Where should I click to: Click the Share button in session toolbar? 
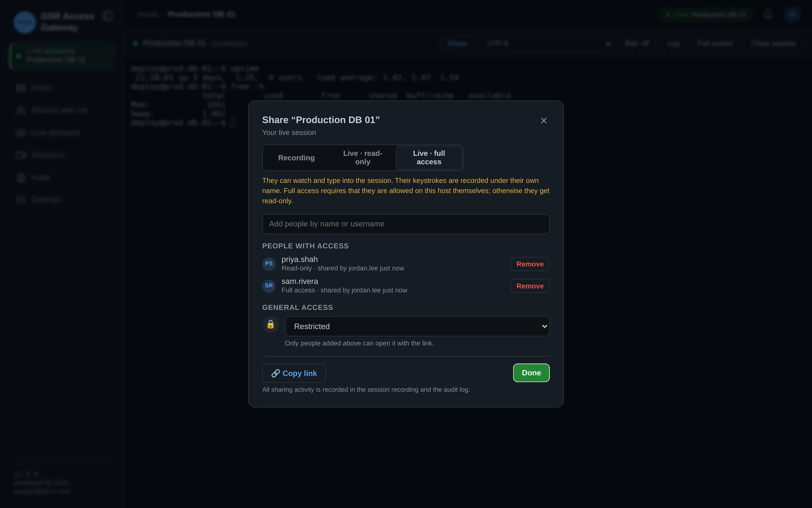point(457,44)
